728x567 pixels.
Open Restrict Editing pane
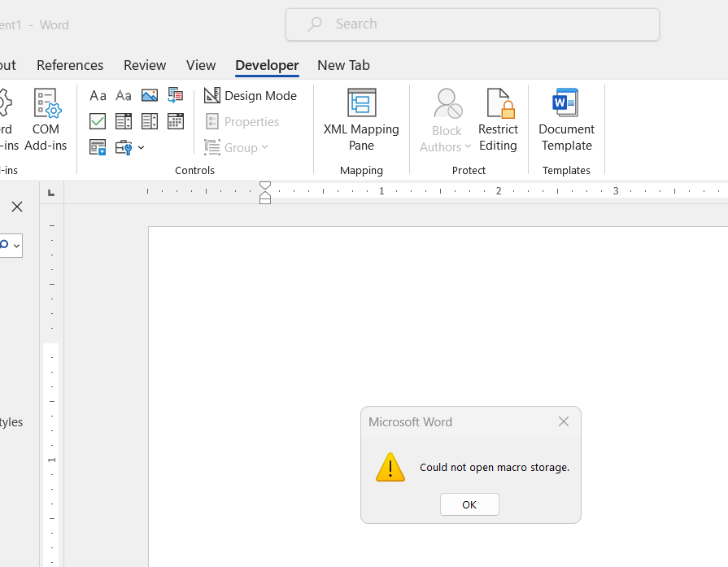[x=498, y=120]
